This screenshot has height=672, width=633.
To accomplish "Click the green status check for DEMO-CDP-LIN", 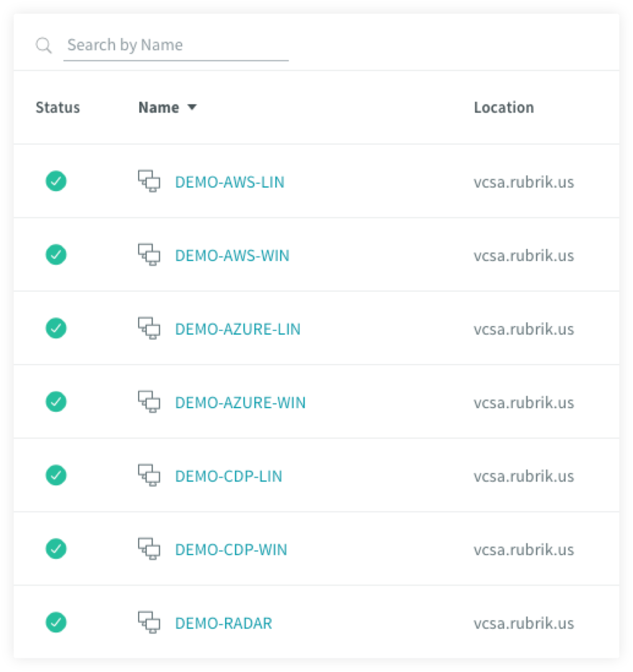I will click(x=56, y=475).
